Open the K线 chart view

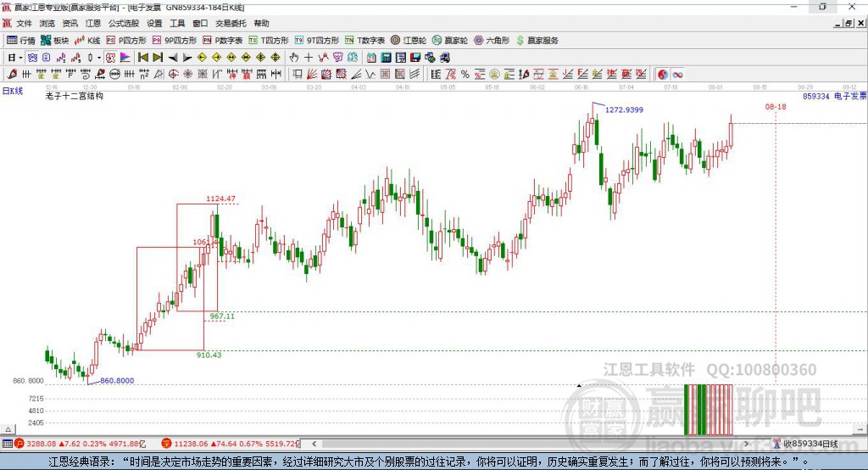pos(88,40)
